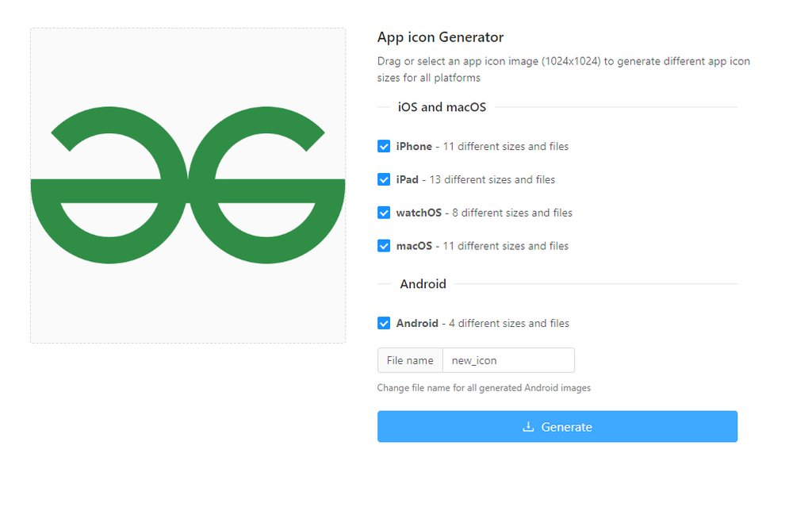Toggle the macOS sizes checkbox
Screen dimensions: 812x511
(x=384, y=246)
